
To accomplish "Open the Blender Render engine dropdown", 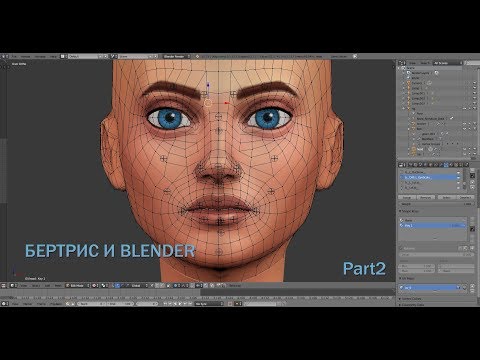I will click(x=177, y=57).
